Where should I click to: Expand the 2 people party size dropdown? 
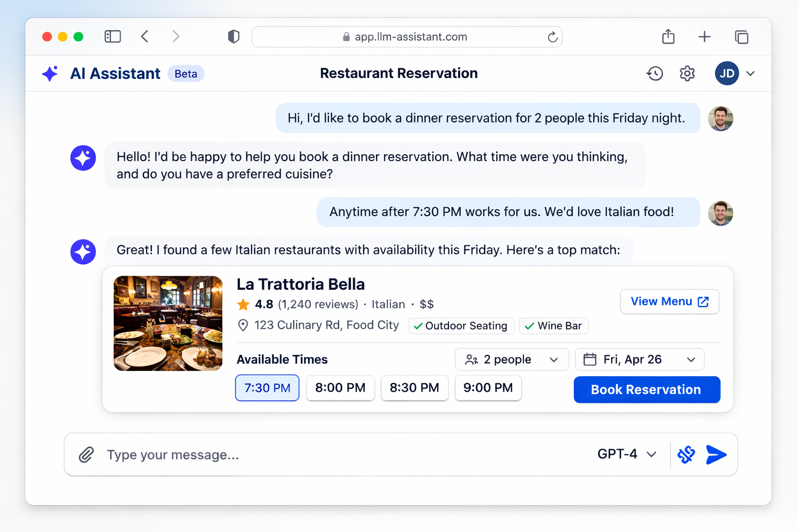[x=512, y=360]
